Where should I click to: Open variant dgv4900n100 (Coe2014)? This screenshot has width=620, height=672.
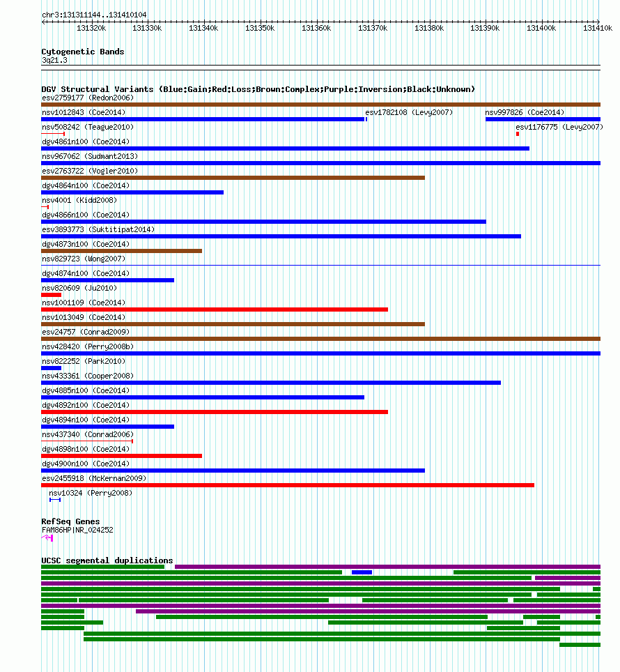[86, 464]
